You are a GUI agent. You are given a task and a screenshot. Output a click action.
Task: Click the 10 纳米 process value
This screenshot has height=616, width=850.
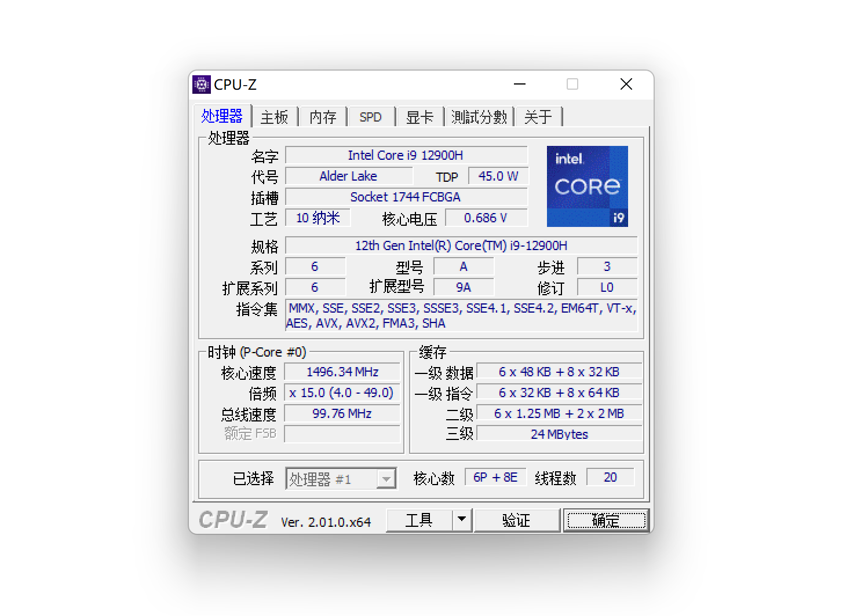click(318, 218)
